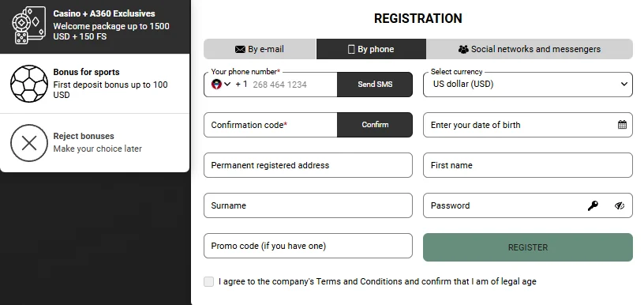The image size is (644, 305).
Task: Open the Select currency dropdown
Action: [528, 85]
